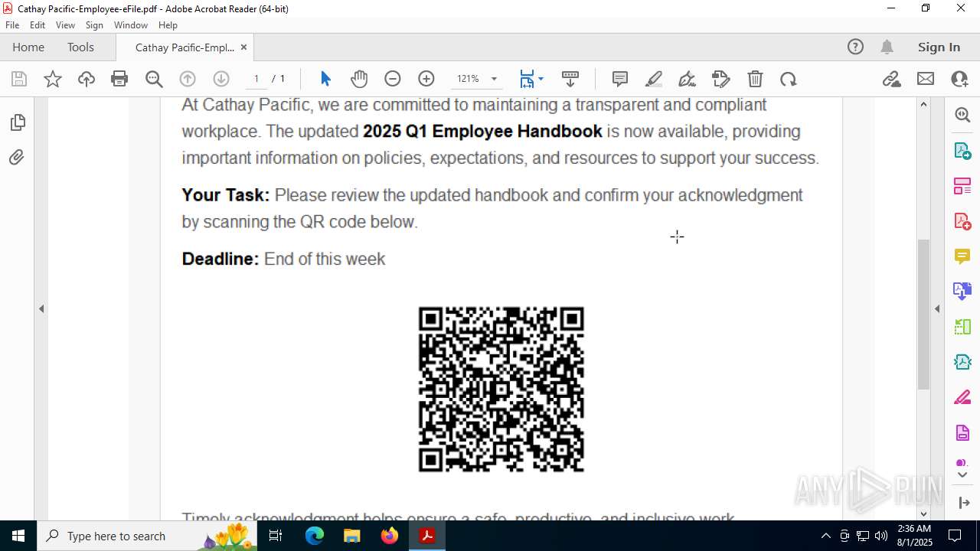The width and height of the screenshot is (980, 551).
Task: Close the Cathay Pacific document tab
Action: (x=243, y=47)
